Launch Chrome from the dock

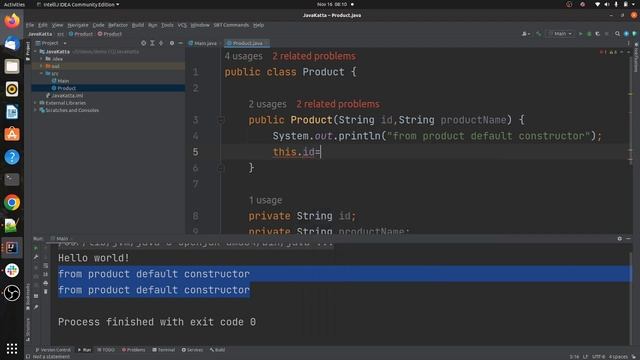(x=12, y=202)
